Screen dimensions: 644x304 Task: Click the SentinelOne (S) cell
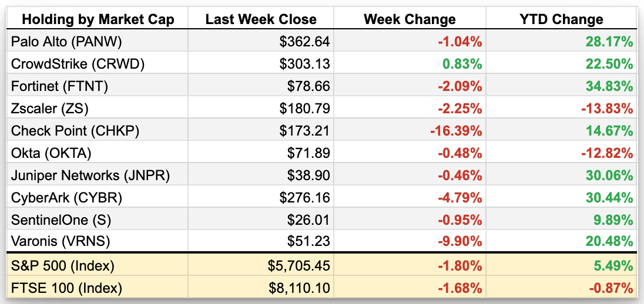(61, 220)
